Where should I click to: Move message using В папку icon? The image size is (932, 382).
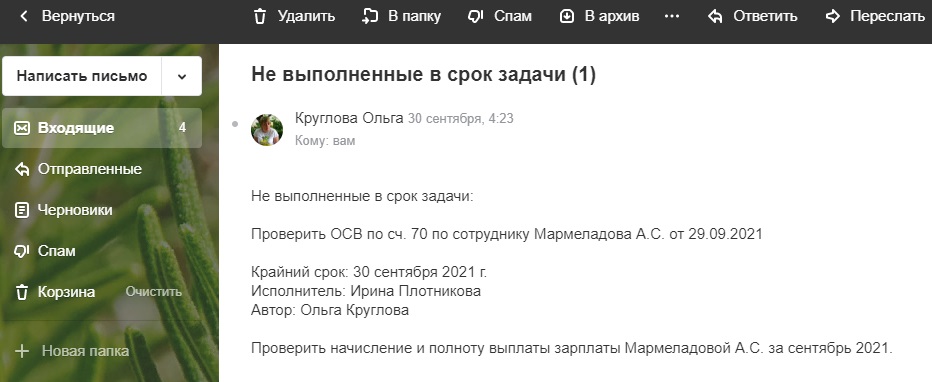(x=370, y=17)
